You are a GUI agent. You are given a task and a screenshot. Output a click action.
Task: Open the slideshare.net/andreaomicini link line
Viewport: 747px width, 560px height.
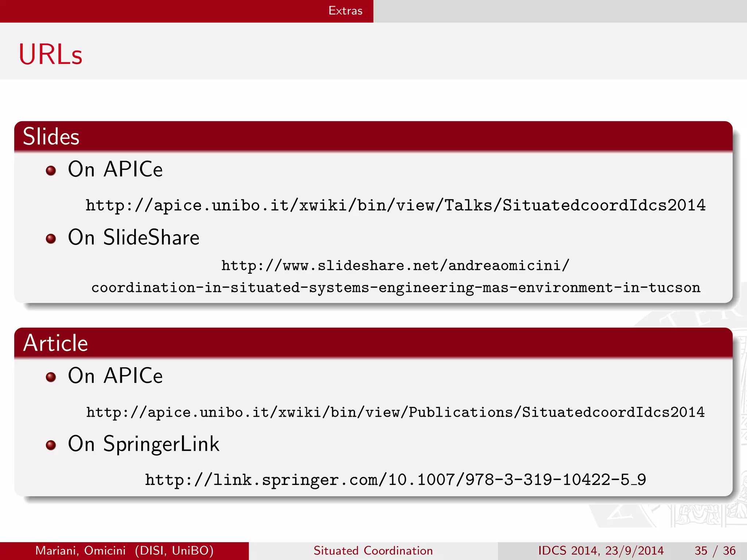[395, 266]
